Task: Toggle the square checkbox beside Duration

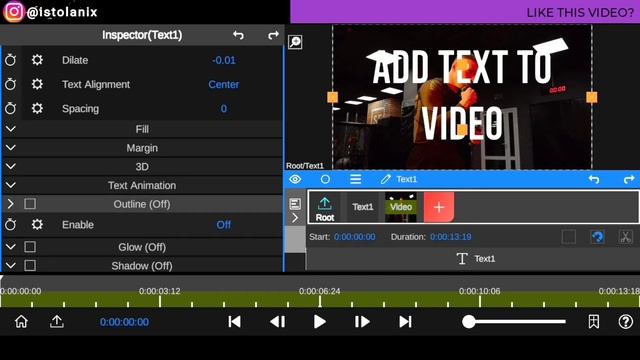Action: pyautogui.click(x=569, y=237)
